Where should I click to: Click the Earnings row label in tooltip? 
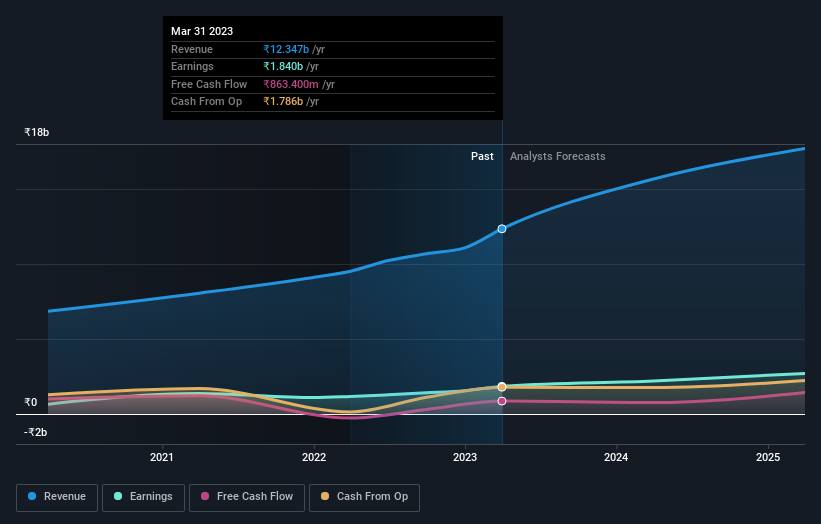click(192, 66)
